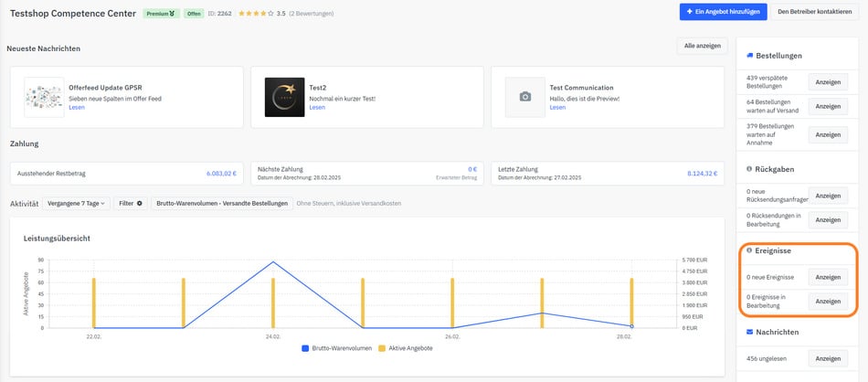Click next payment amount 0 €
The image size is (868, 382).
pyautogui.click(x=472, y=169)
